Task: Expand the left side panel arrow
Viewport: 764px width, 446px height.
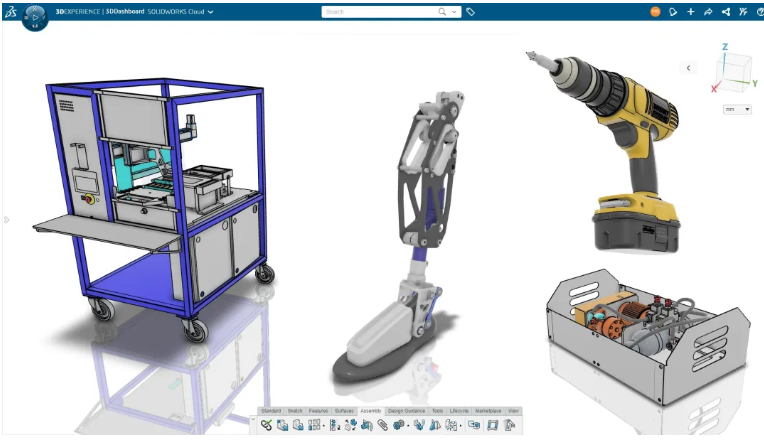Action: [x=6, y=220]
